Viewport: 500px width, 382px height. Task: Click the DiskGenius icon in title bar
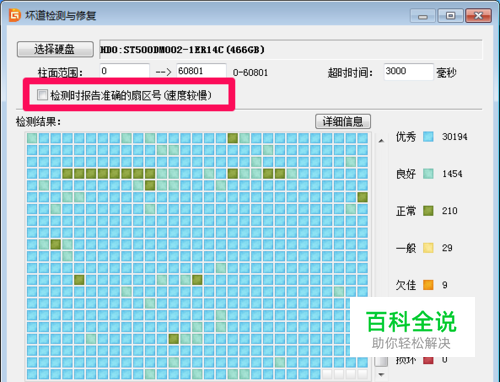coord(15,15)
